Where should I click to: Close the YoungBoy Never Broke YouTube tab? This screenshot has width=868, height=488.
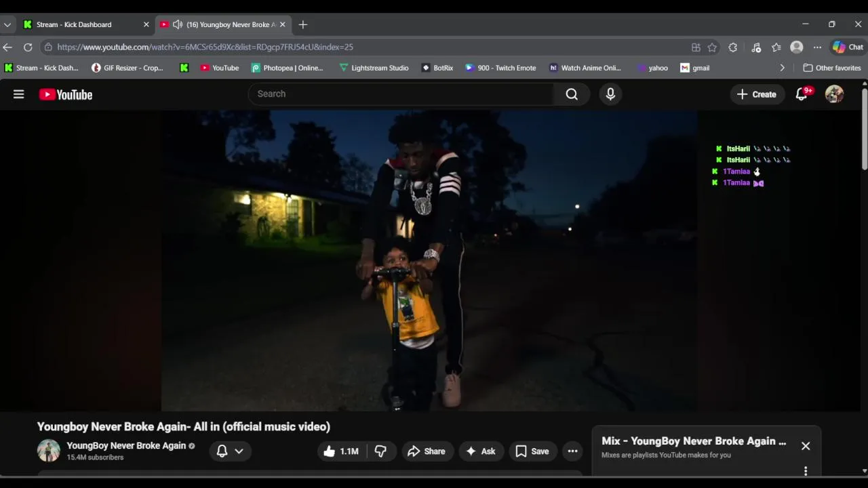[283, 24]
